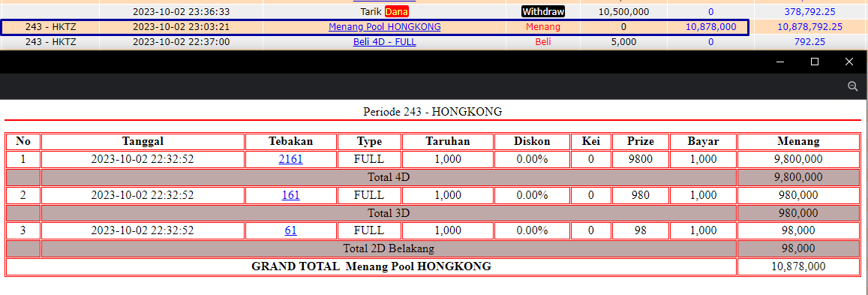Minimize the popup window
The image size is (868, 295).
[x=780, y=62]
